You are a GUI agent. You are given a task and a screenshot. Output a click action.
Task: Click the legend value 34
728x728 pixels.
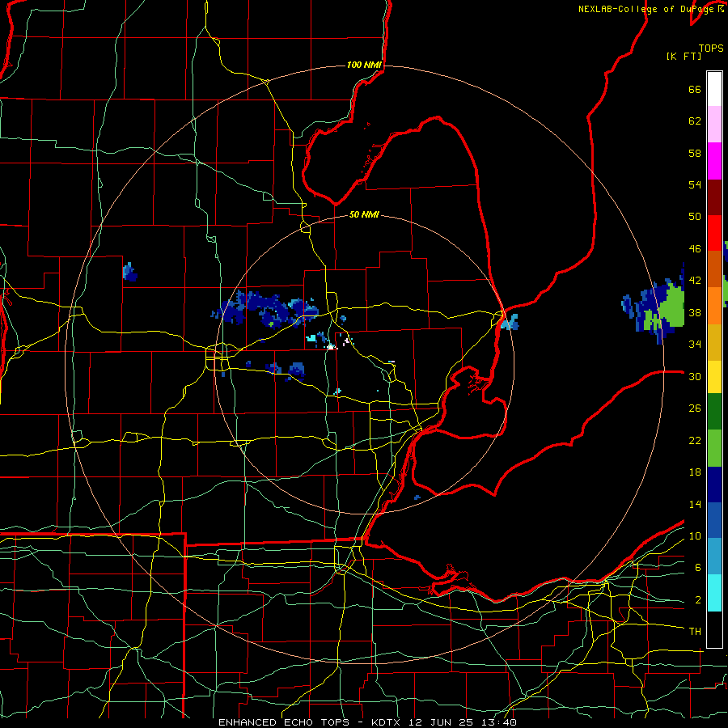click(695, 345)
